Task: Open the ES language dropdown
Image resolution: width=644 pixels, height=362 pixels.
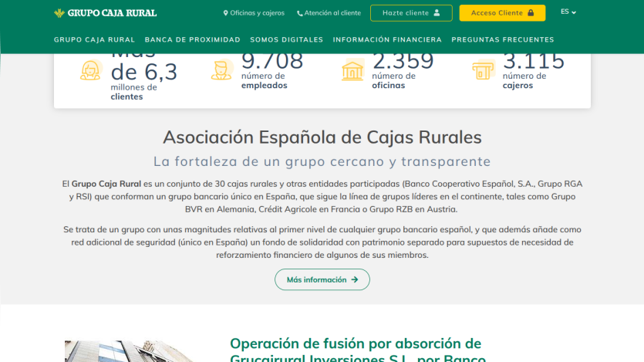Action: 568,12
